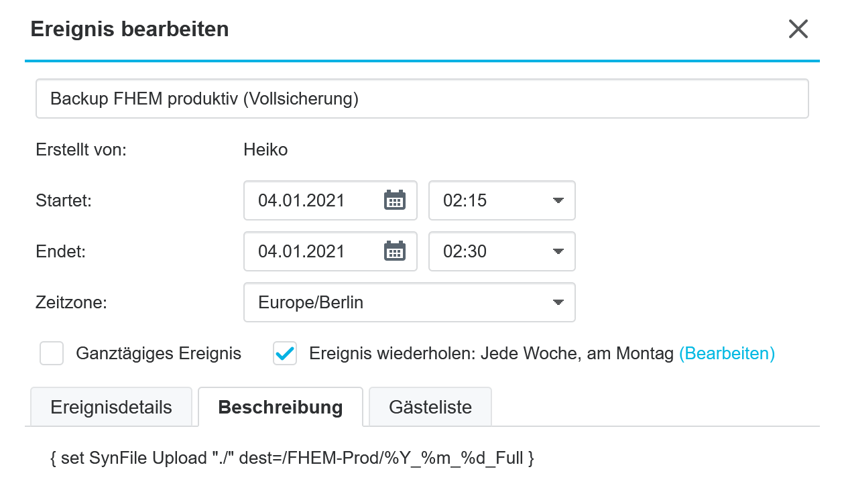Open the calendar picker for the Endet date
The height and width of the screenshot is (504, 842).
395,251
